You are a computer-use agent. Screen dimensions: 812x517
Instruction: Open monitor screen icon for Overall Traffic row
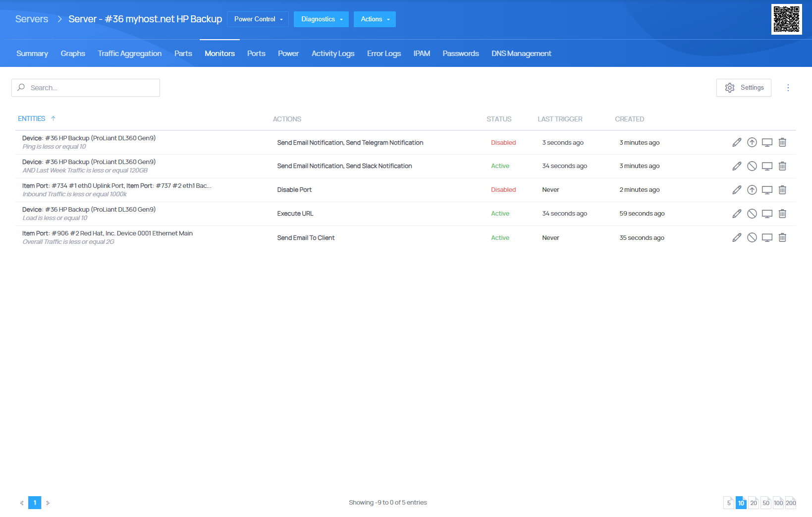point(767,237)
